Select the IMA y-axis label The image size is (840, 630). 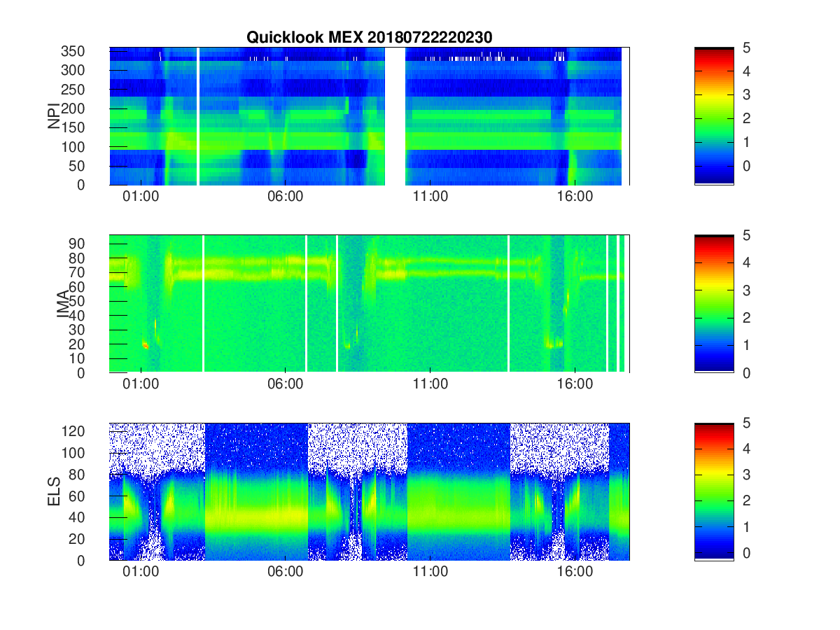pos(63,304)
